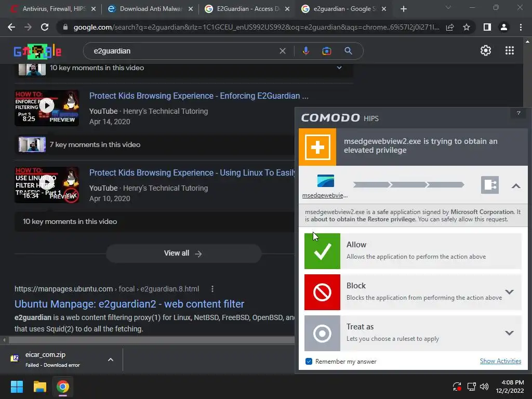Image resolution: width=532 pixels, height=399 pixels.
Task: Click the e2guardian search input field
Action: click(x=183, y=51)
